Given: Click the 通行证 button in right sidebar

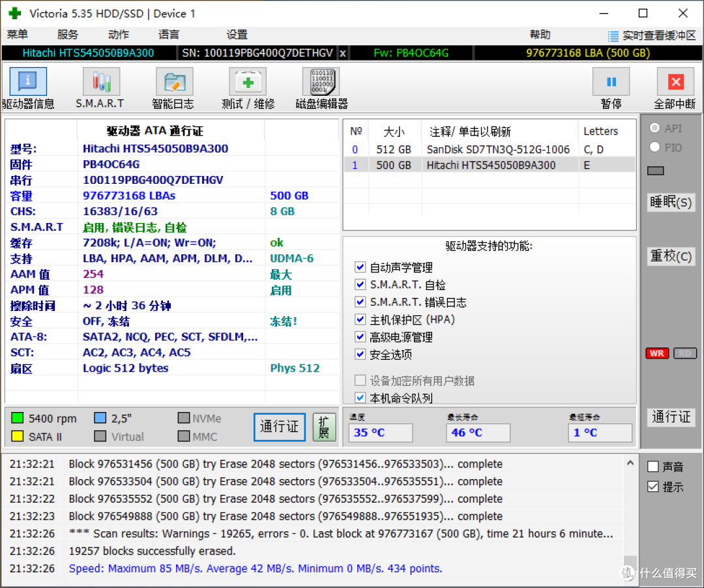Looking at the screenshot, I should (x=671, y=417).
